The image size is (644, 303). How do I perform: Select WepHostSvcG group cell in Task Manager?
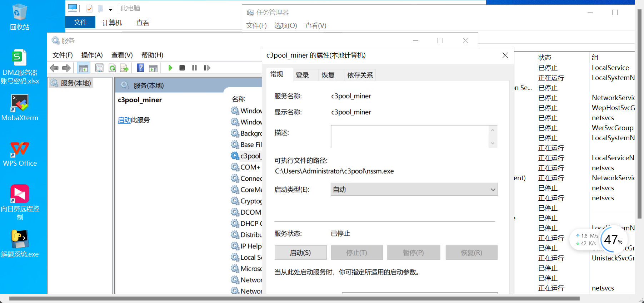coord(613,108)
